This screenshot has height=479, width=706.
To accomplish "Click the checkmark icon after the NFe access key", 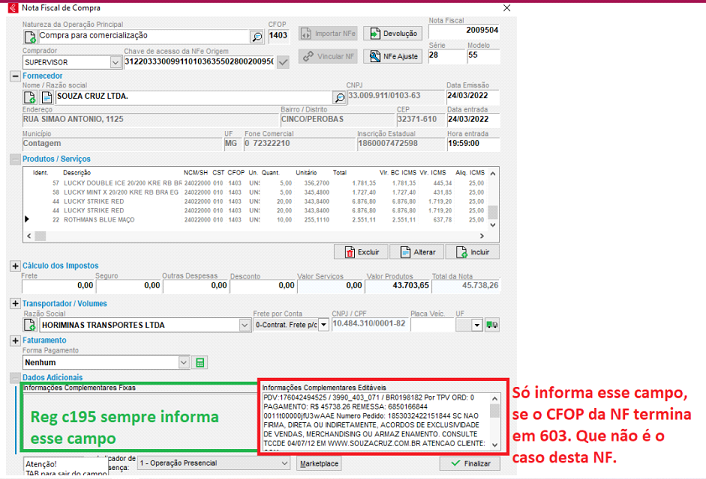I will pos(283,62).
